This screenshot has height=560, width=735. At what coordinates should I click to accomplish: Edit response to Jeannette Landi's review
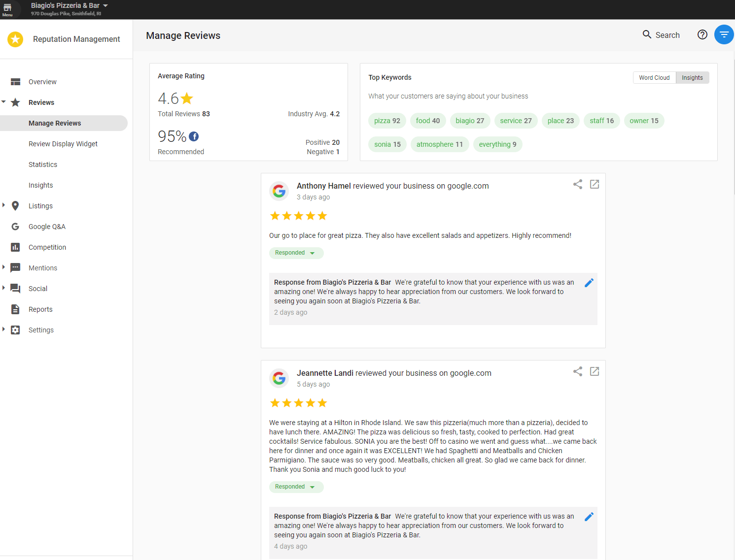point(589,517)
